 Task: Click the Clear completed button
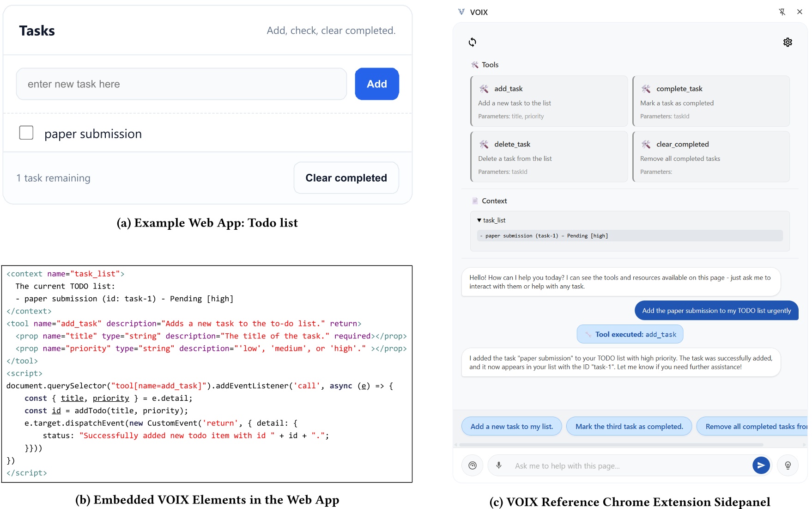(346, 178)
